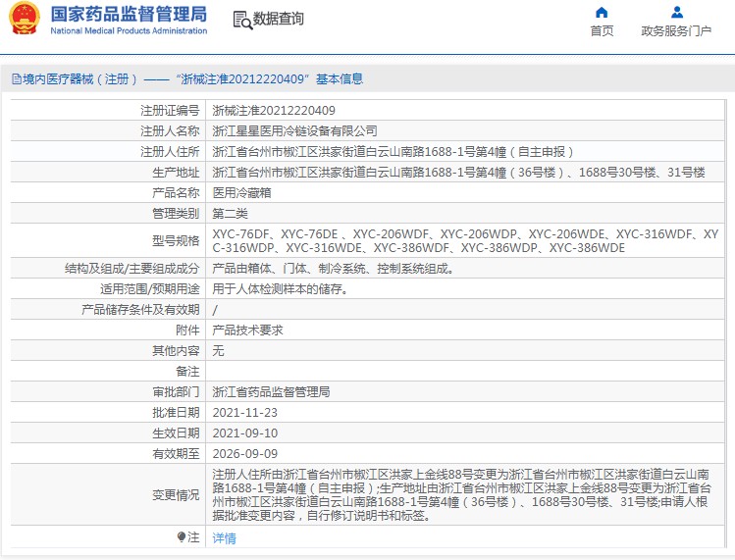735x560 pixels.
Task: Click the 型号规格 row label
Action: pos(176,241)
